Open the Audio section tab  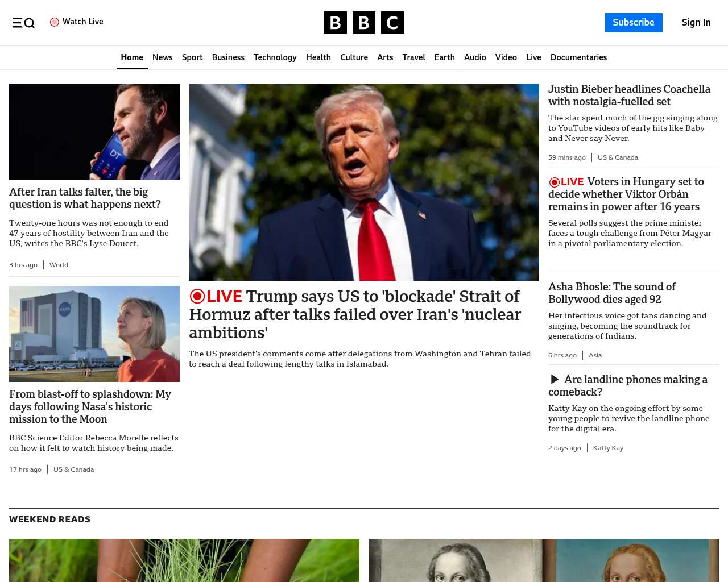475,57
